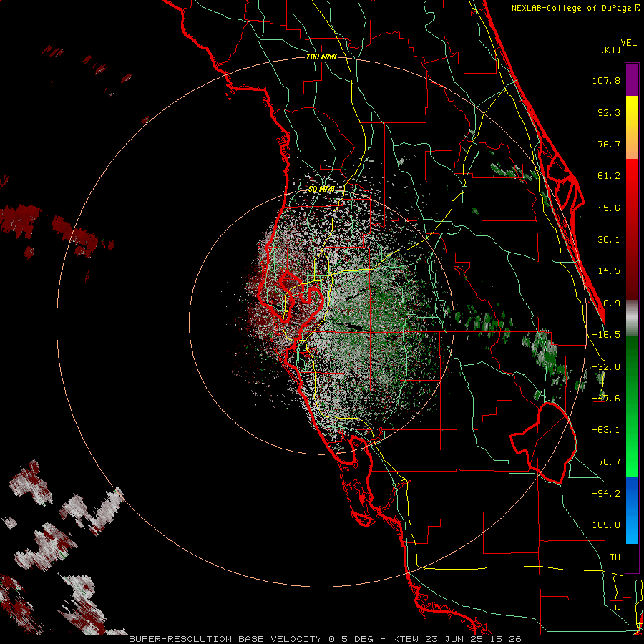Screen dimensions: 644x644
Task: Select the 14.5 legend value
Action: [609, 271]
